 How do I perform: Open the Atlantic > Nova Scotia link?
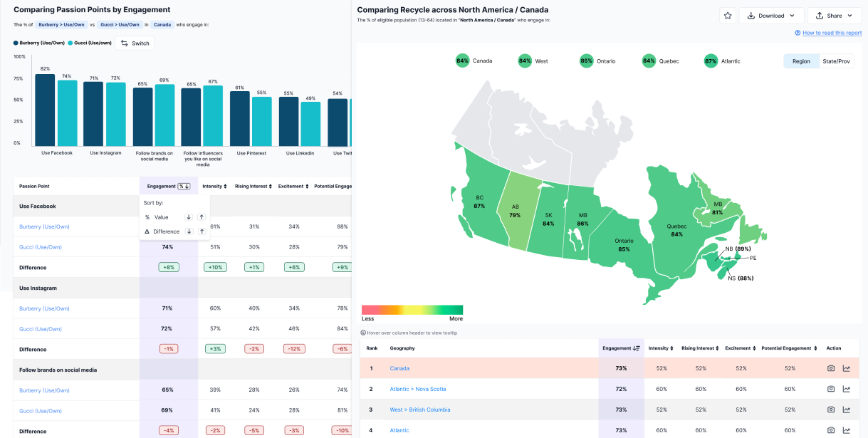pyautogui.click(x=418, y=389)
